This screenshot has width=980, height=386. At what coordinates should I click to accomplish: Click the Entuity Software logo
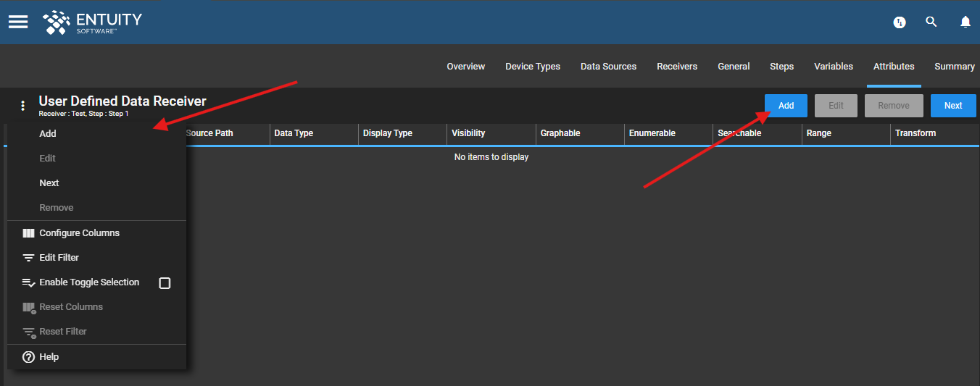[92, 22]
